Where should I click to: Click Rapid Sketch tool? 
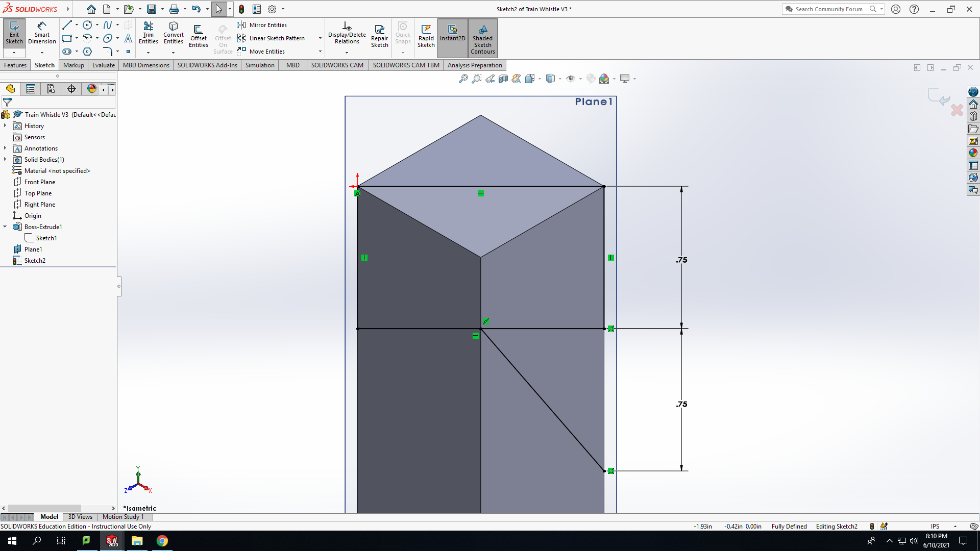[426, 36]
